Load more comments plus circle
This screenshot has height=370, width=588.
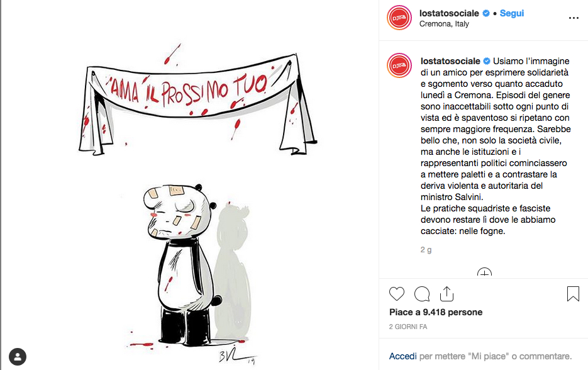[x=484, y=272]
